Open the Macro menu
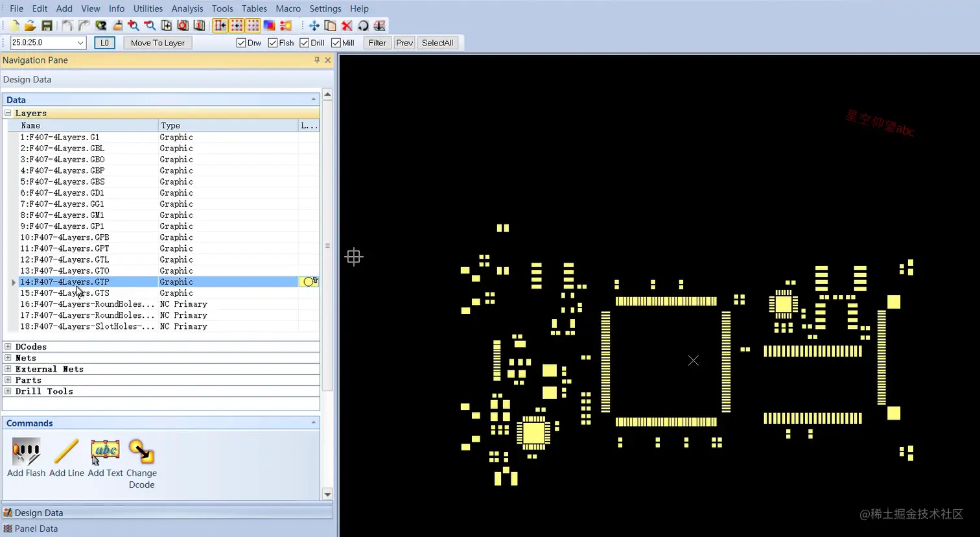Image resolution: width=980 pixels, height=537 pixels. pos(288,8)
